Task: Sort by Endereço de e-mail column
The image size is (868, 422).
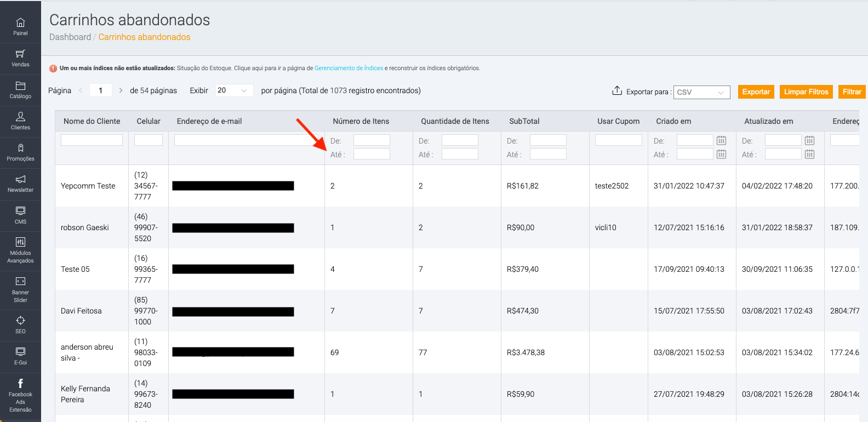Action: [209, 121]
